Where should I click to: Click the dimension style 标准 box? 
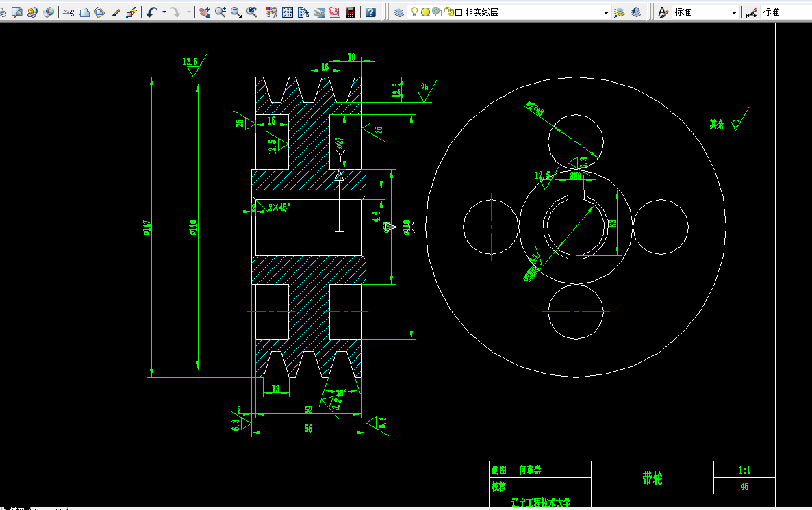click(786, 12)
